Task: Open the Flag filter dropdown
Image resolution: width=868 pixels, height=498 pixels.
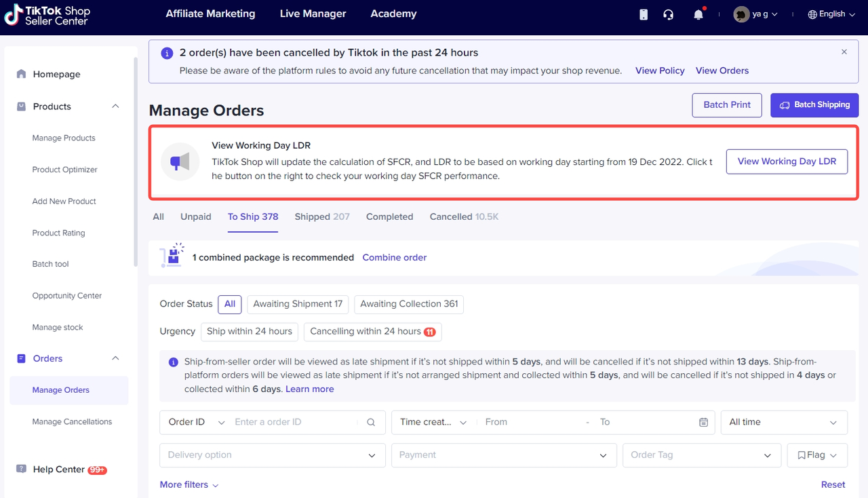Action: tap(817, 455)
